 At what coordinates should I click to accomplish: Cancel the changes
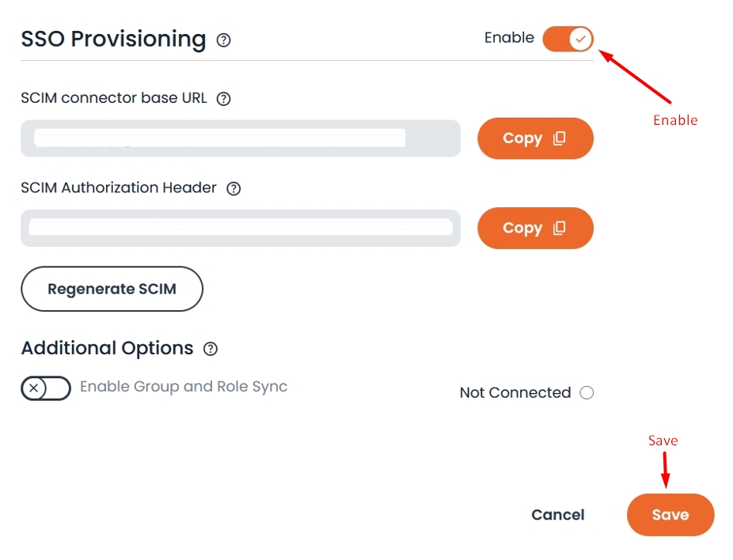click(x=557, y=514)
